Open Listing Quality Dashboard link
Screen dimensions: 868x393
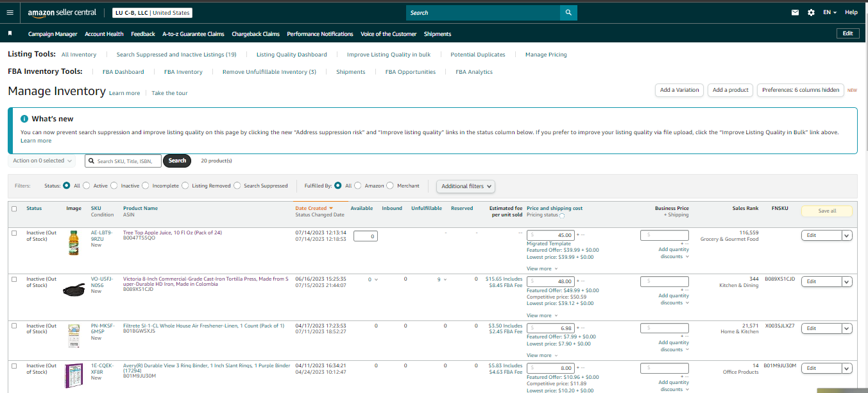point(292,55)
